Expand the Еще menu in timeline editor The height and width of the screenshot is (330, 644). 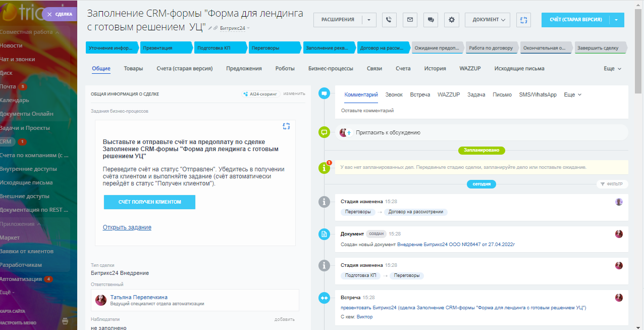pyautogui.click(x=572, y=95)
